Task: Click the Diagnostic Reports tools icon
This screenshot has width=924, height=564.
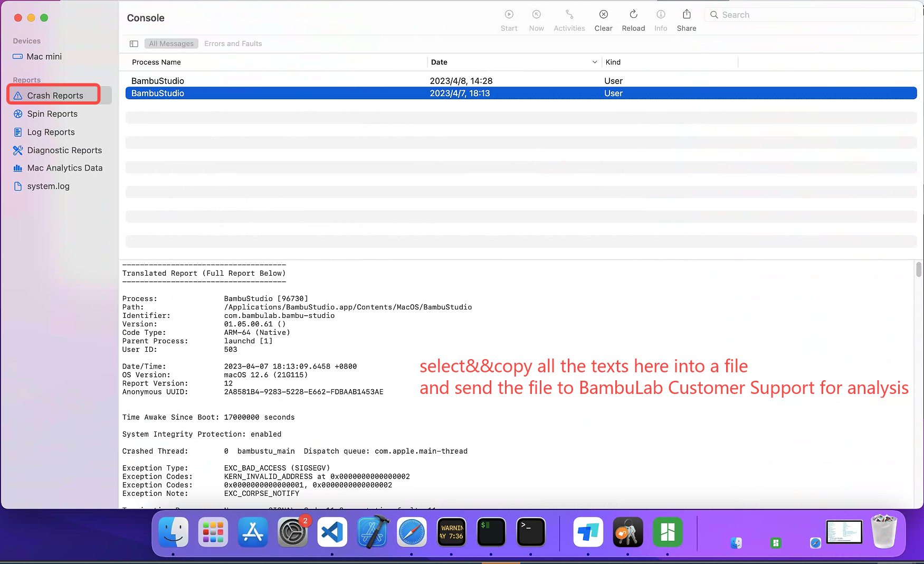Action: click(x=18, y=151)
